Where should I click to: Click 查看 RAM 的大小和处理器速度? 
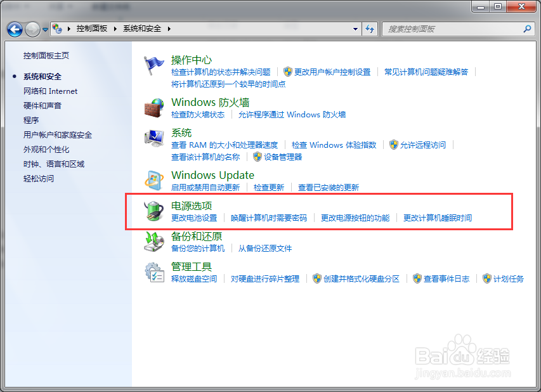tap(225, 145)
